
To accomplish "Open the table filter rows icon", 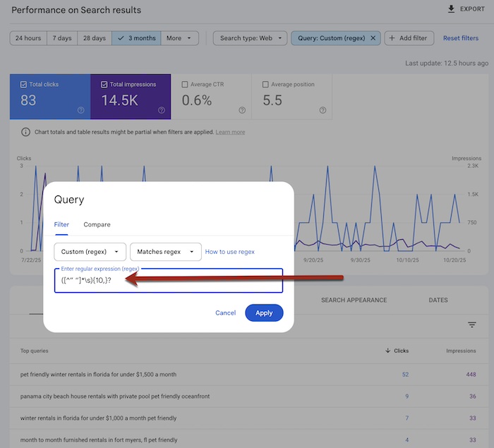I will click(472, 325).
